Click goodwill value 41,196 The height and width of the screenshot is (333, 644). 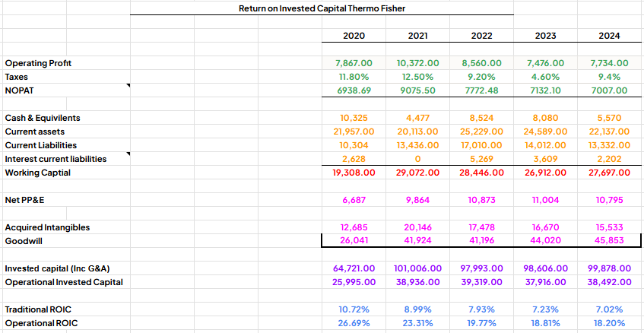click(482, 241)
